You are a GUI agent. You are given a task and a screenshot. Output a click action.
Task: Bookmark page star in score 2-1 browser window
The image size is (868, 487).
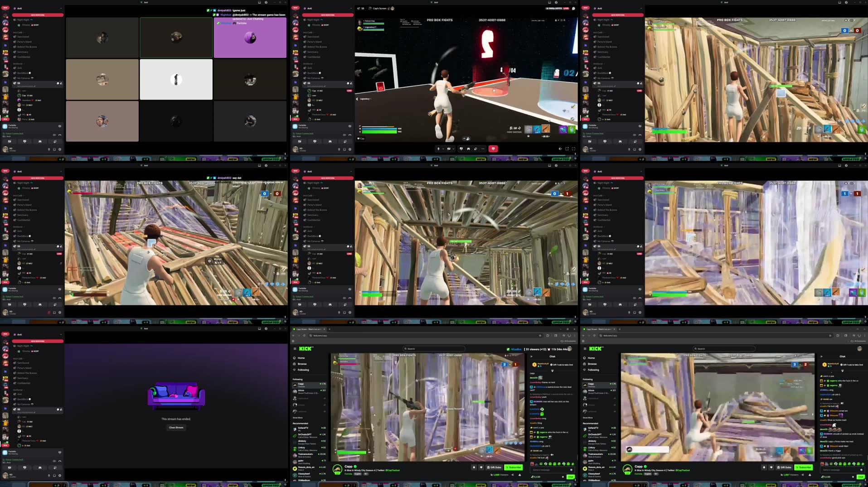[x=540, y=336]
